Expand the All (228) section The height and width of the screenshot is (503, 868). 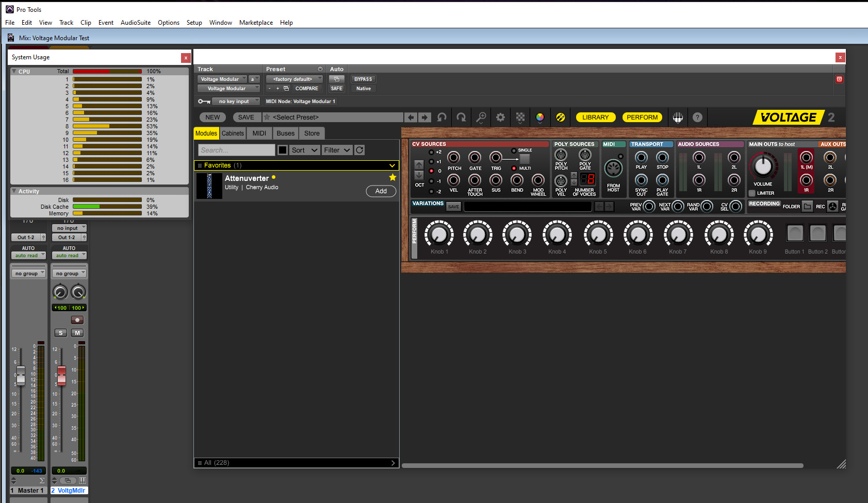tap(393, 463)
